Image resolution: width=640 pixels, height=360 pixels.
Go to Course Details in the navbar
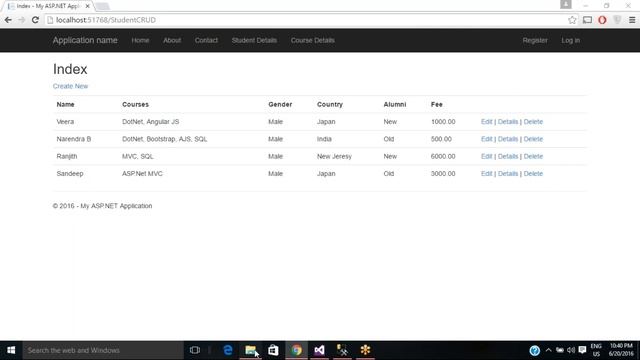(x=313, y=40)
